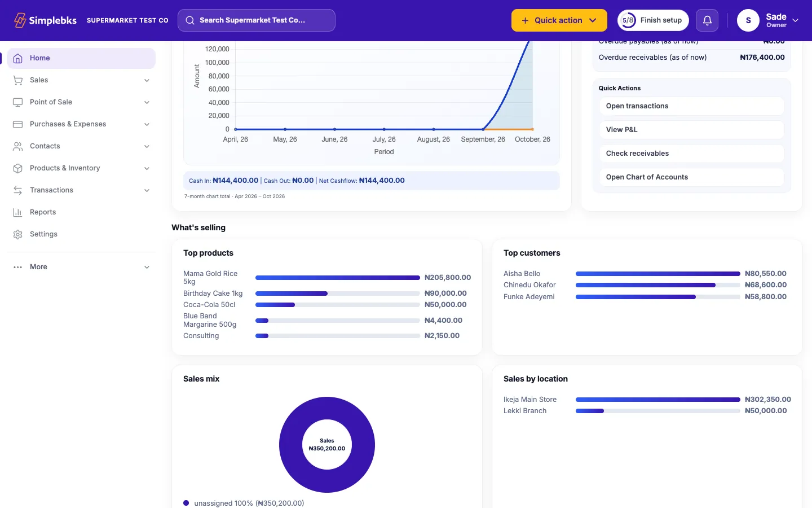This screenshot has width=812, height=508.
Task: Click the Overdue receivables ₦176,400.00 amount
Action: point(762,58)
